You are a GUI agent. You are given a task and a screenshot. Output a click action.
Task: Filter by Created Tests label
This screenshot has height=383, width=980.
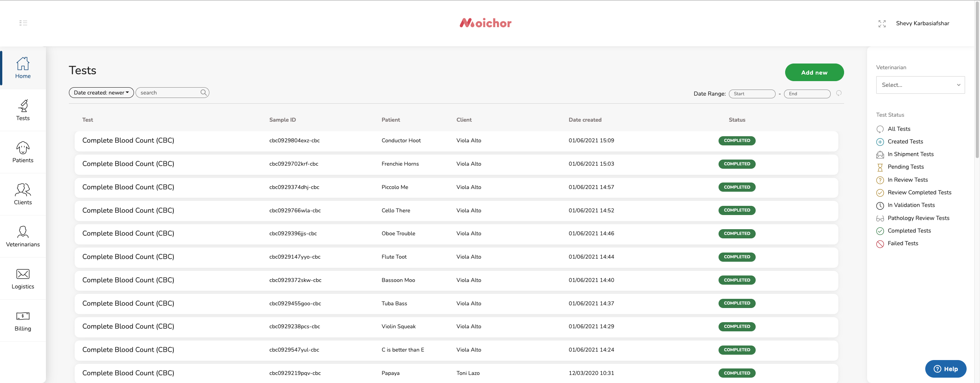[905, 142]
